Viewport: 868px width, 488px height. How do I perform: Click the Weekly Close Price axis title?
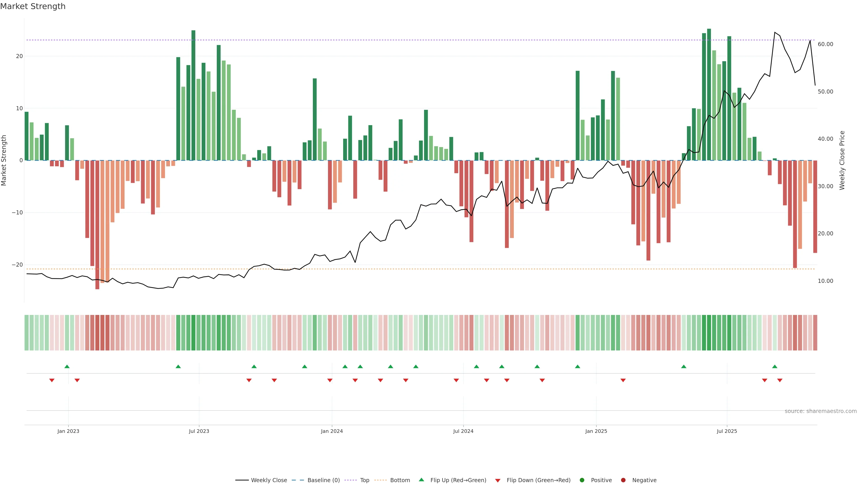[x=842, y=160]
